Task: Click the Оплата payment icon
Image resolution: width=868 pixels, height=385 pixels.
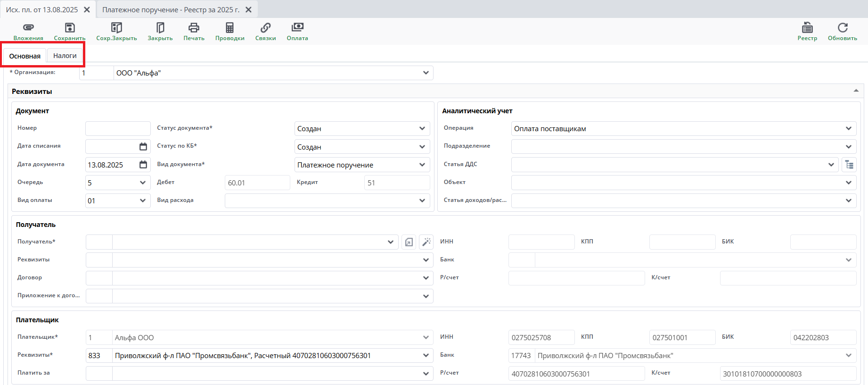Action: click(297, 28)
